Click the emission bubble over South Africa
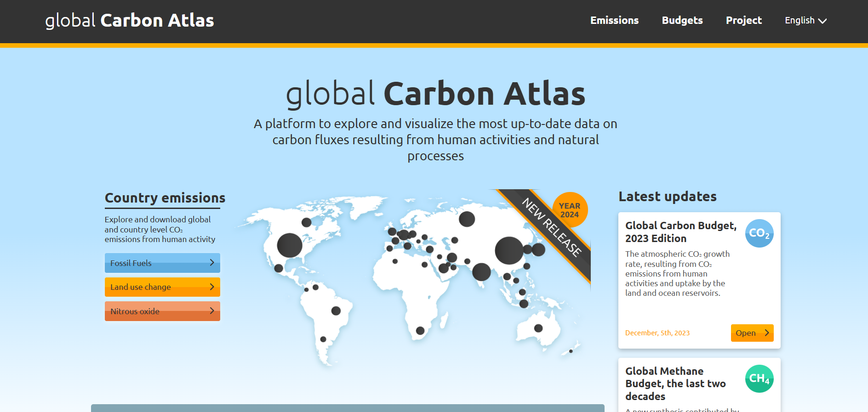The width and height of the screenshot is (868, 412). coord(420,331)
